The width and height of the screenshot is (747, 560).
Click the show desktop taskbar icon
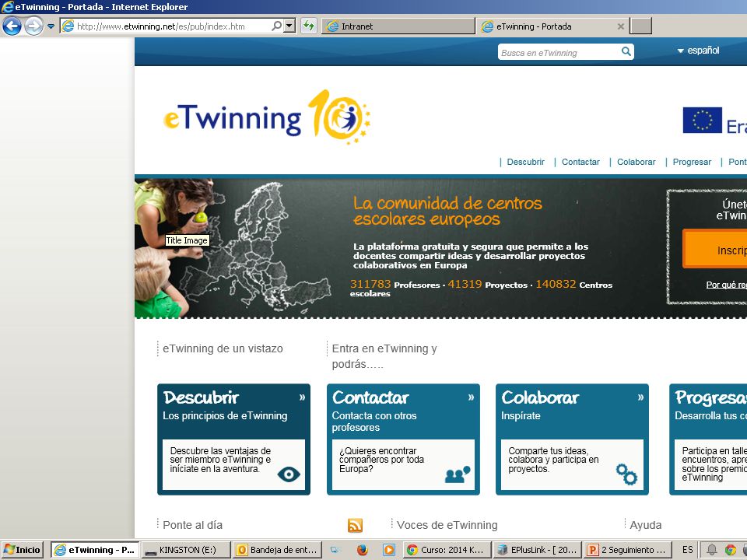click(335, 550)
